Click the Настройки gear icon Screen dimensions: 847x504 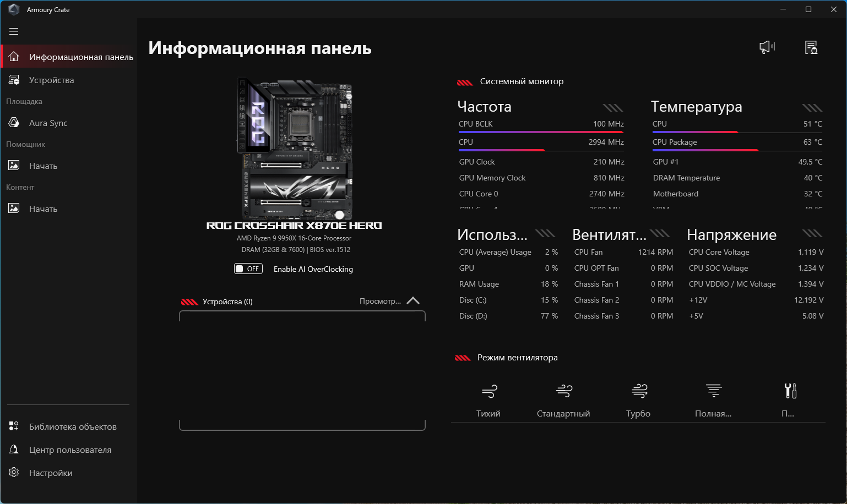click(14, 473)
